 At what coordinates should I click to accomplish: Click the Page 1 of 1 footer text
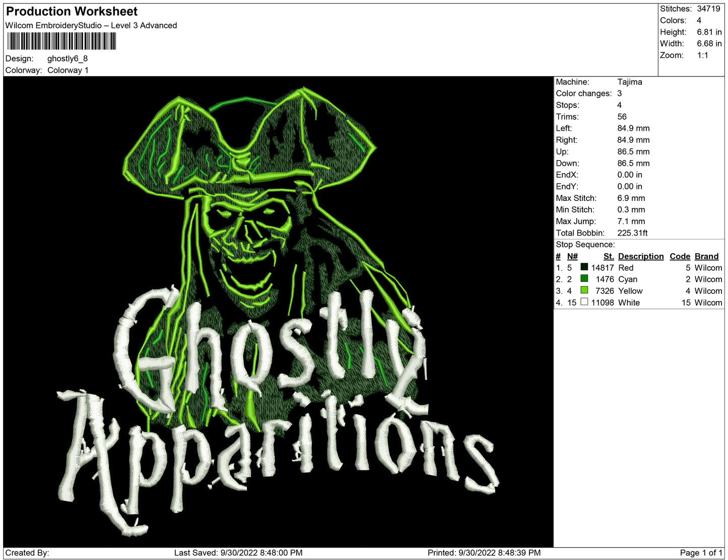click(701, 552)
